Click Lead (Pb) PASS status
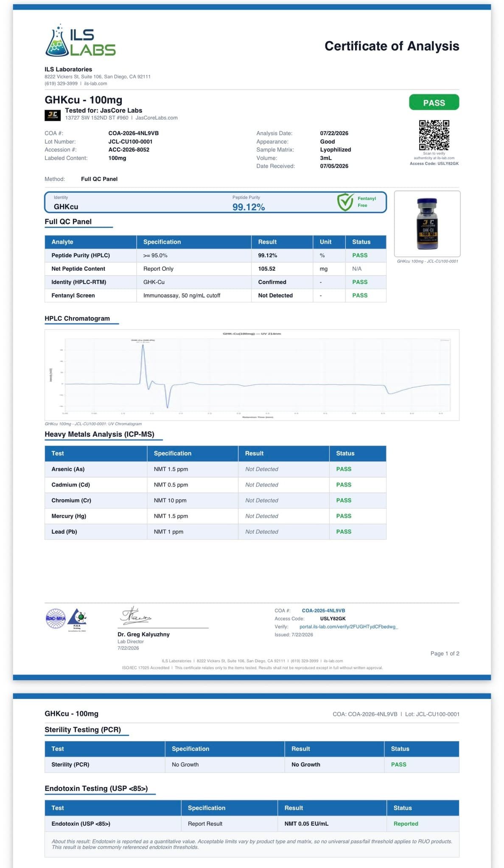The height and width of the screenshot is (868, 504). 344,531
